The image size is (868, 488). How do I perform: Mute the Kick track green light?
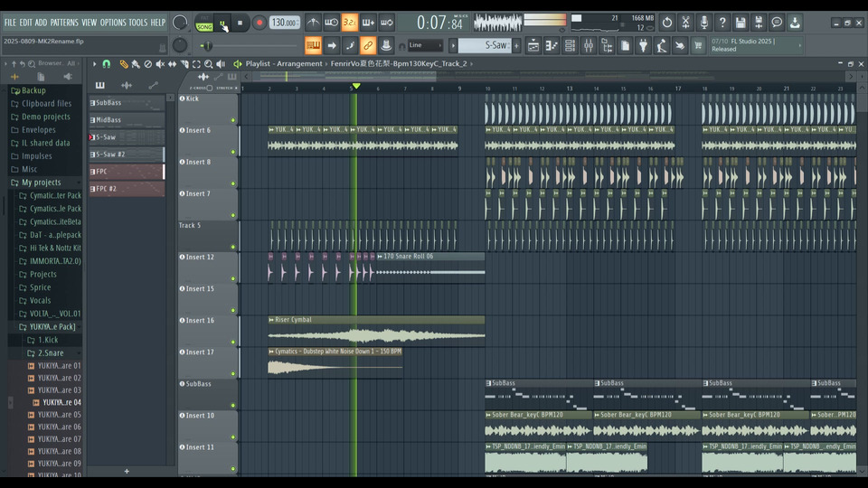coord(232,119)
